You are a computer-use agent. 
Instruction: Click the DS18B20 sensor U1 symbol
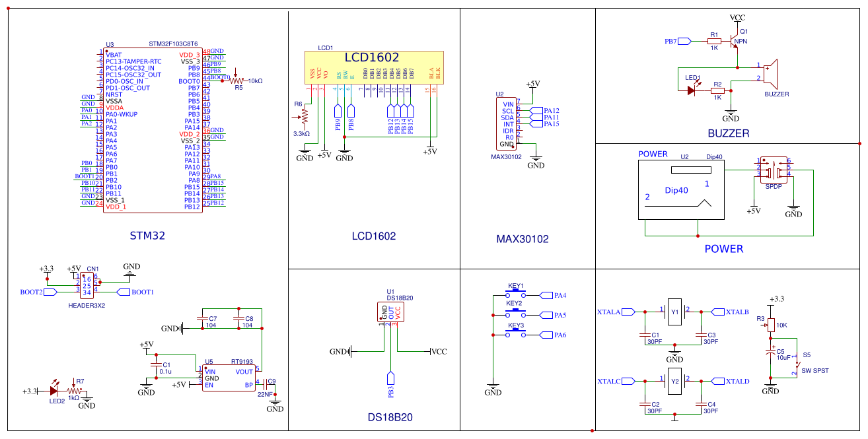(389, 312)
